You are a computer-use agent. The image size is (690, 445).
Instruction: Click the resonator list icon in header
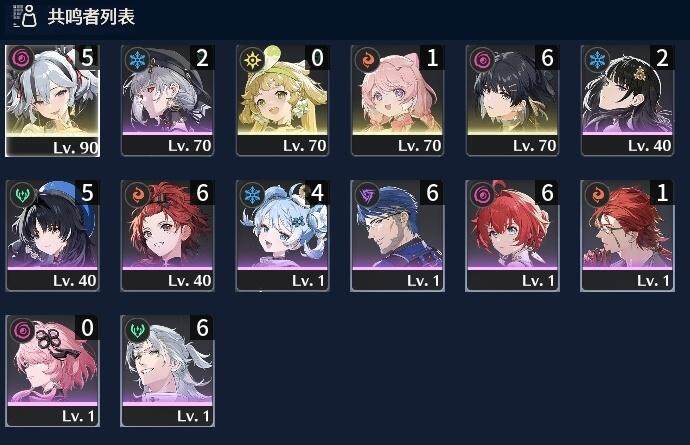(25, 16)
